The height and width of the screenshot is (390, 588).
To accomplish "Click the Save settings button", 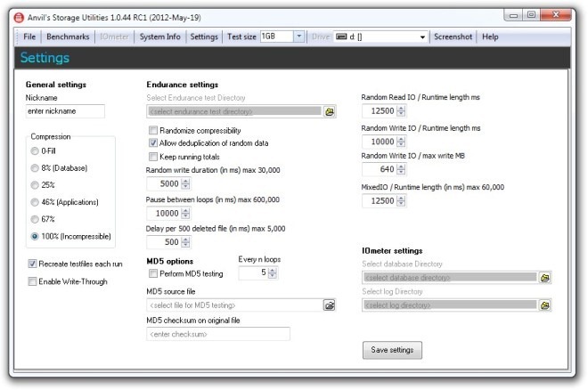I will click(392, 350).
